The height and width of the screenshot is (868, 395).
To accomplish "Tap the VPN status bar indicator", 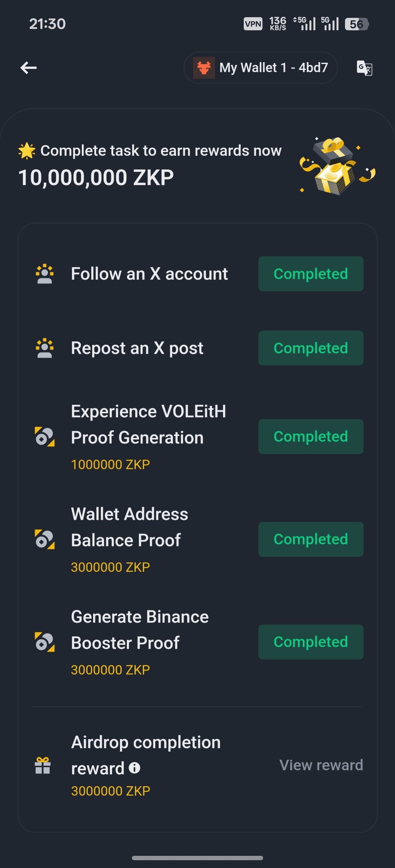I will (x=253, y=24).
